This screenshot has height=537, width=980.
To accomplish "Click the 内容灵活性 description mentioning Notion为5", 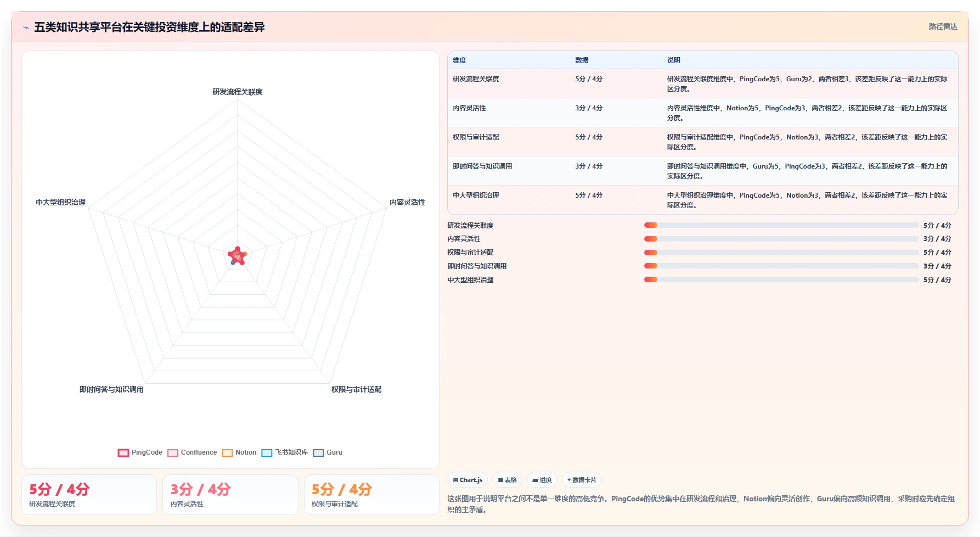I will [807, 113].
